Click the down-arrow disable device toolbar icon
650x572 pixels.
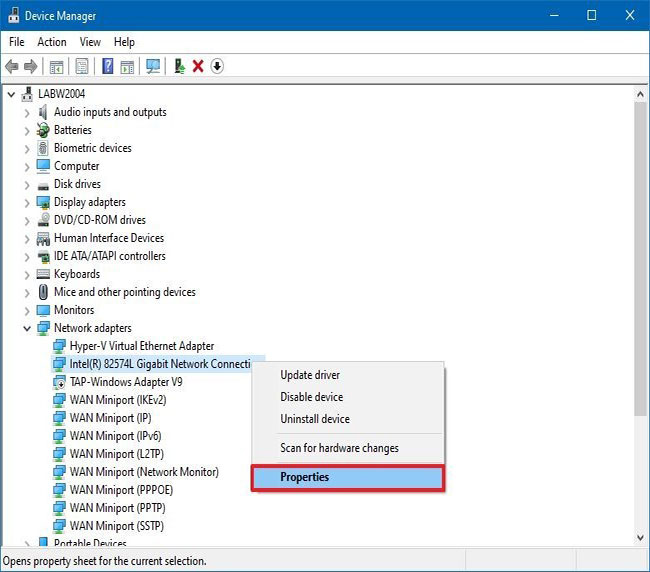pyautogui.click(x=217, y=66)
